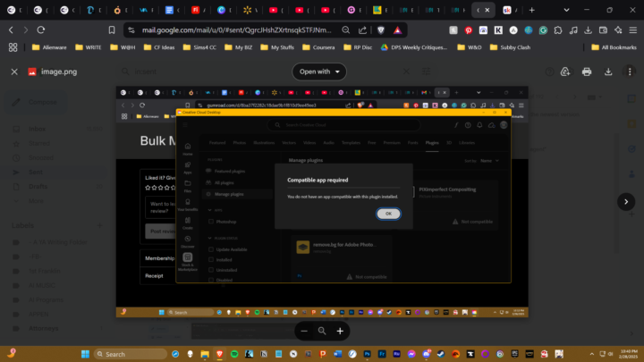This screenshot has width=644, height=362.
Task: Open the My Stuffs bookmarks folder
Action: [277, 47]
